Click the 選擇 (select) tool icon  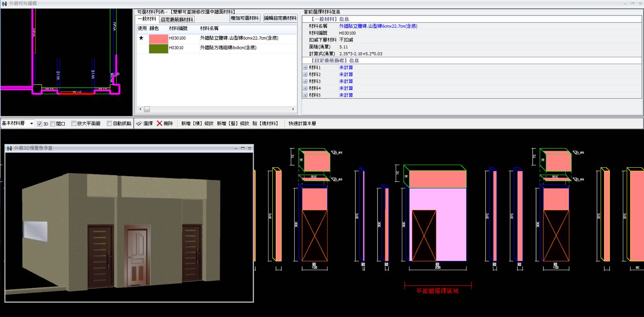(x=139, y=124)
